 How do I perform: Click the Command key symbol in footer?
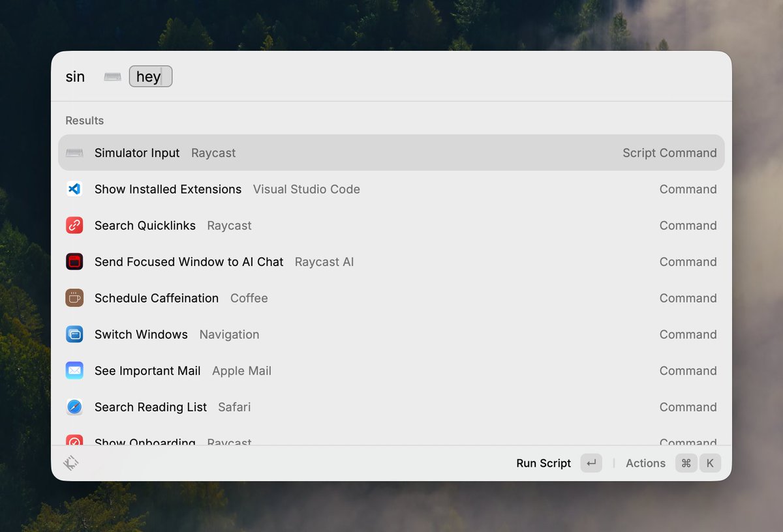[686, 463]
